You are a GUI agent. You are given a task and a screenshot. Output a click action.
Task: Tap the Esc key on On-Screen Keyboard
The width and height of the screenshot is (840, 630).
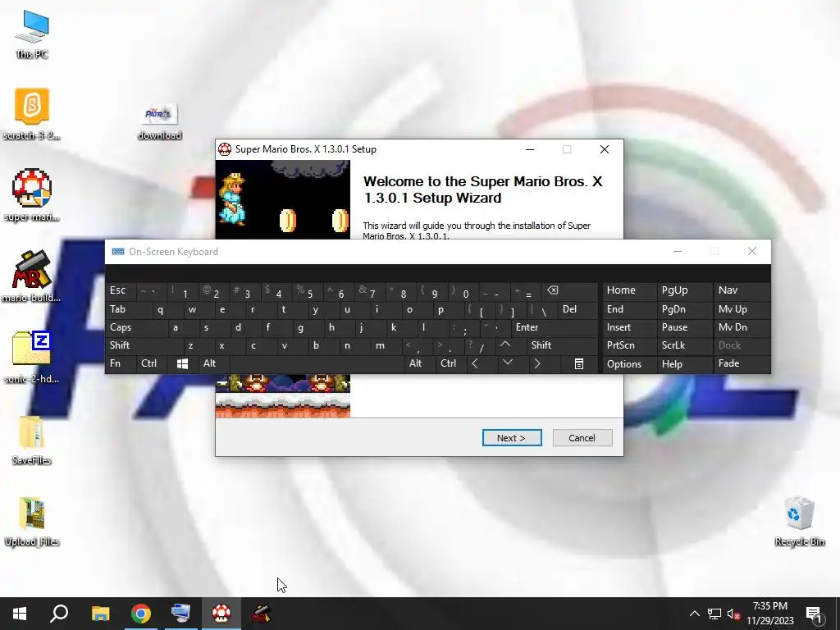coord(121,290)
